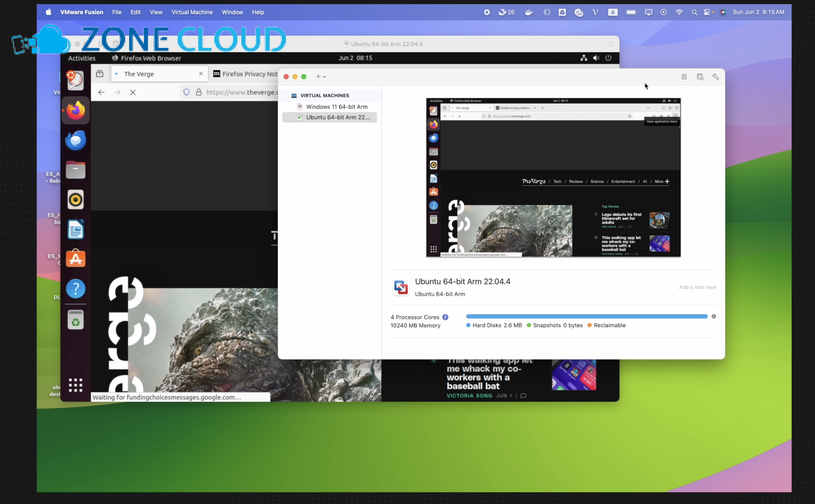Click the VIRTUAL MACHINES sidebar header
Viewport: 815px width, 504px height.
click(325, 95)
